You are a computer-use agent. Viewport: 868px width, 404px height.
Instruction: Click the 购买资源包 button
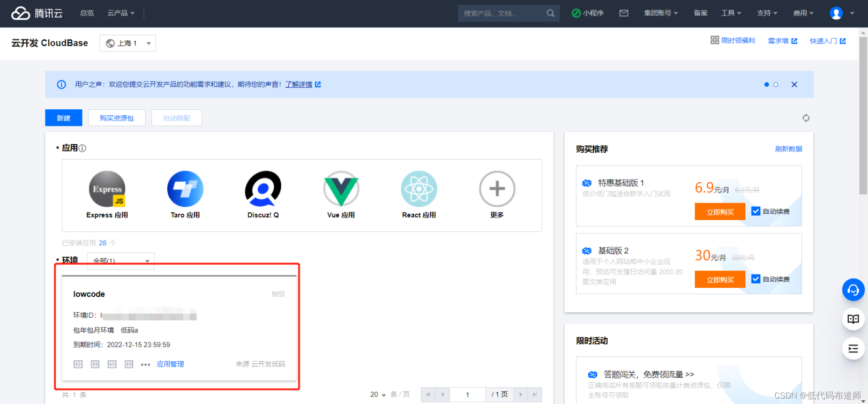click(x=117, y=118)
